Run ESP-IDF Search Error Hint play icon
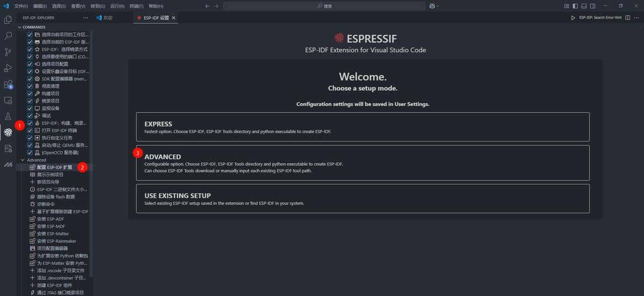Viewport: 644px width, 296px height. tap(573, 18)
